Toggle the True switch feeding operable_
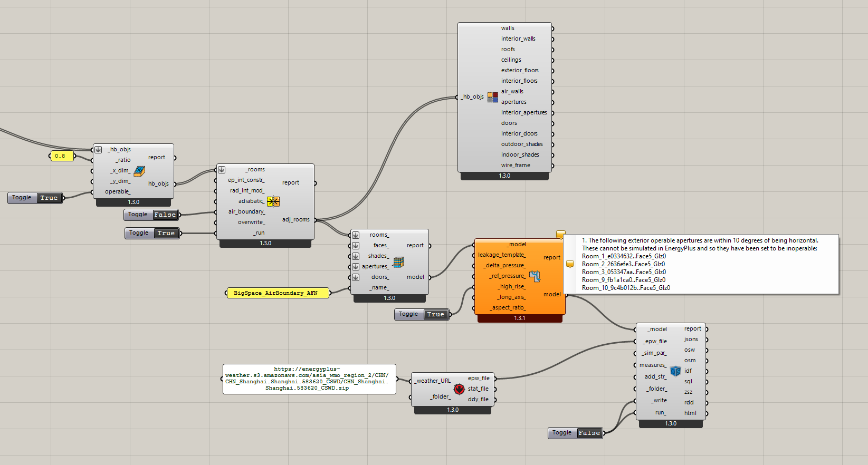 tap(49, 198)
